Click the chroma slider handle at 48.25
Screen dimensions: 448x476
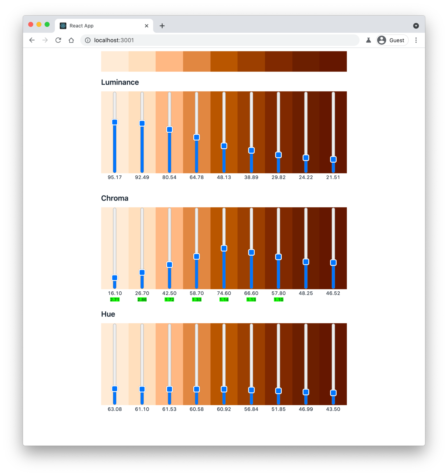coord(306,262)
